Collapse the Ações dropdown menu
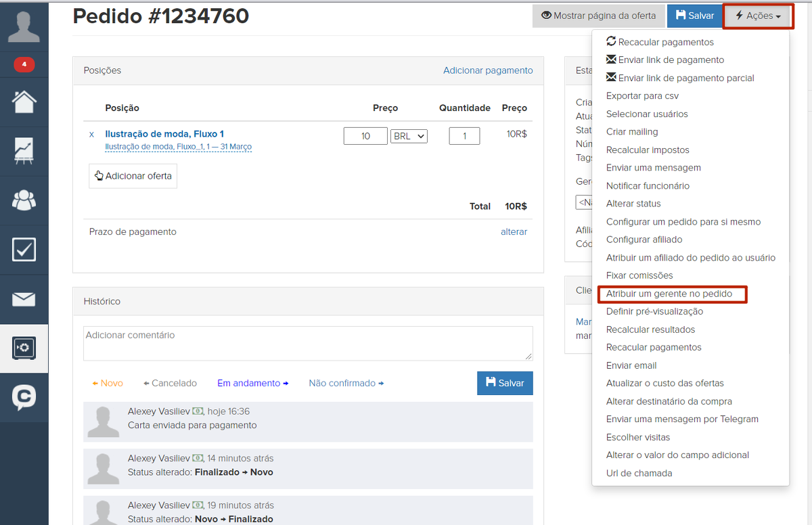812x525 pixels. 758,16
